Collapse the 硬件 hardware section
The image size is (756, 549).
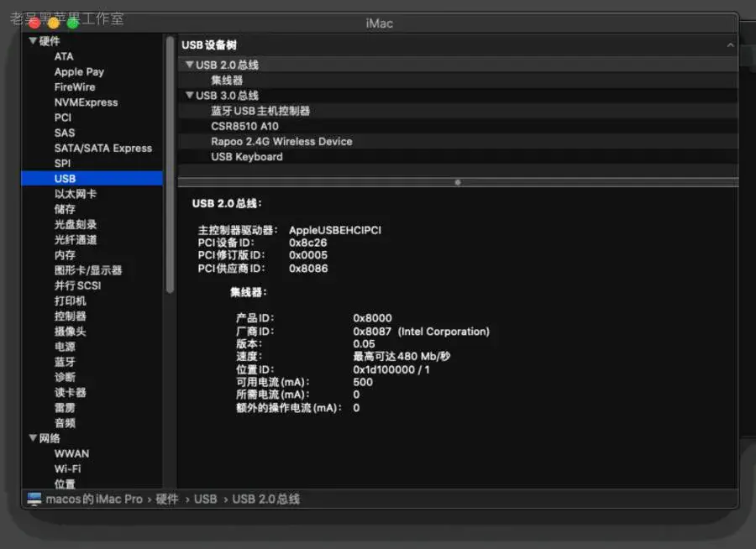click(x=33, y=41)
